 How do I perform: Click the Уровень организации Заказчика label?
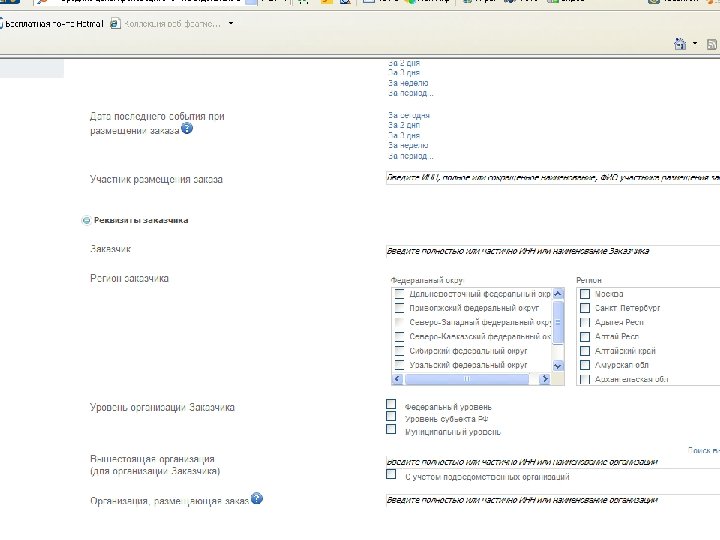click(162, 407)
